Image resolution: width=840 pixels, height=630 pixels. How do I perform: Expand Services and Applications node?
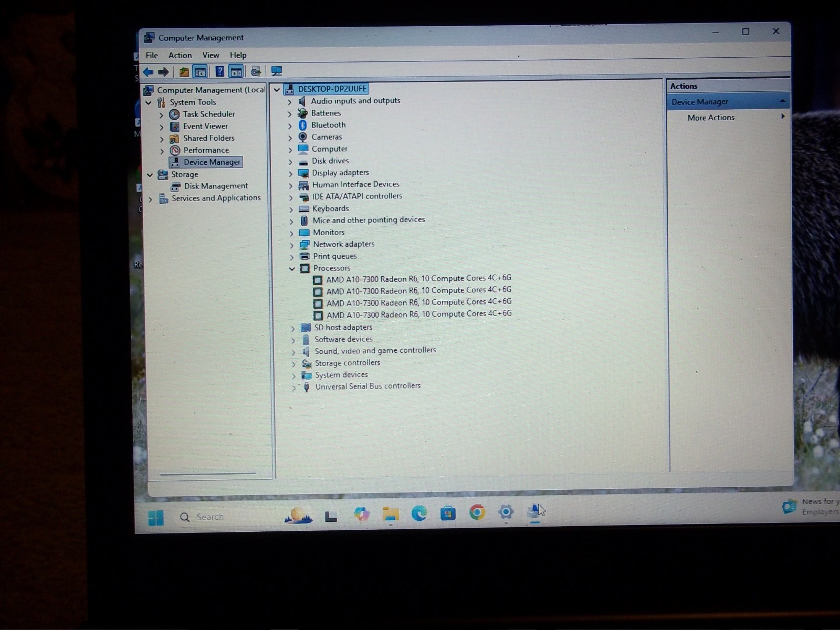pos(151,199)
